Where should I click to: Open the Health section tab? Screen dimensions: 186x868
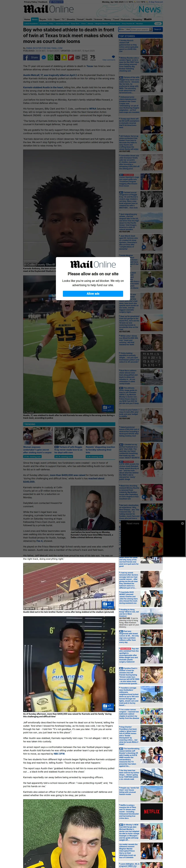click(x=89, y=19)
